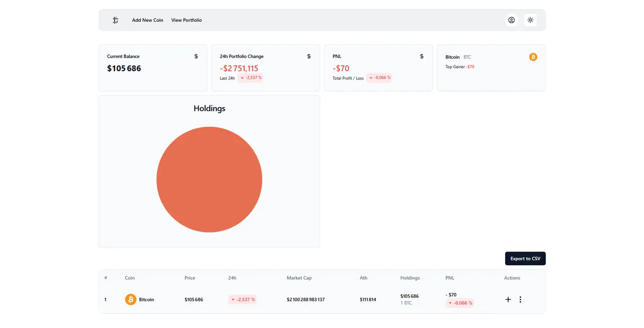The width and height of the screenshot is (644, 328).
Task: Open Add New Coin menu item
Action: click(147, 20)
